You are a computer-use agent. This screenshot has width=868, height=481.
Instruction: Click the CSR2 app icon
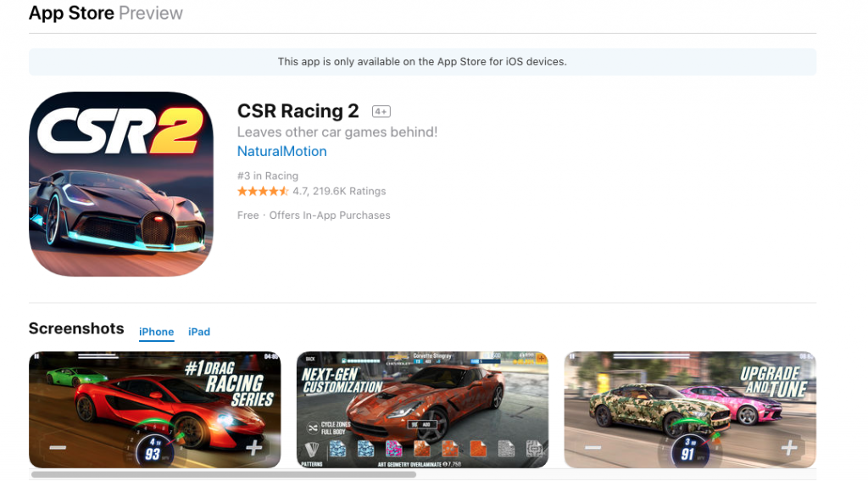click(120, 184)
